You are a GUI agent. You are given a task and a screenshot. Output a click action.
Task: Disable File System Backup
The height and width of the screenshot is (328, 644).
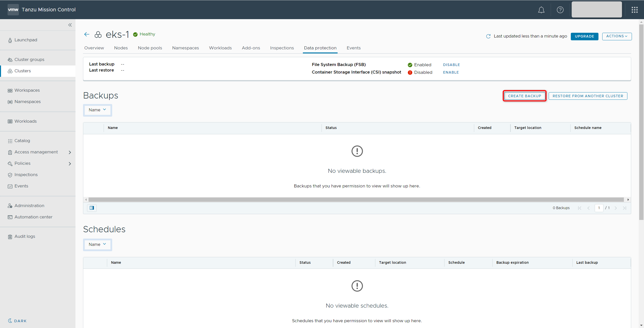pyautogui.click(x=451, y=65)
